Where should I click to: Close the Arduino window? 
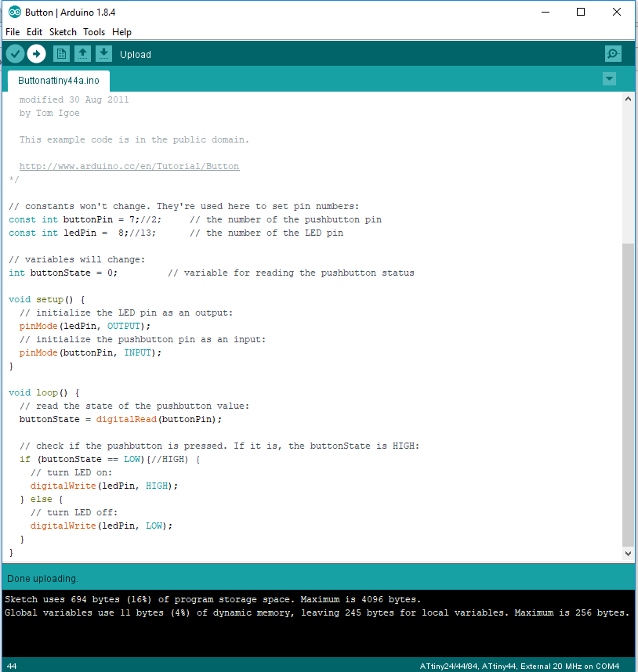[617, 12]
